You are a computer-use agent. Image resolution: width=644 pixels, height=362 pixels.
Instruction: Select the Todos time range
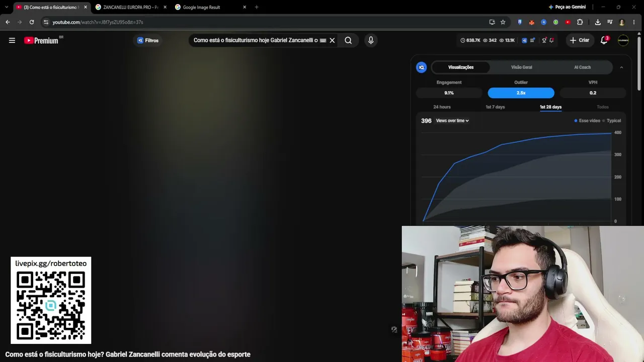point(603,107)
